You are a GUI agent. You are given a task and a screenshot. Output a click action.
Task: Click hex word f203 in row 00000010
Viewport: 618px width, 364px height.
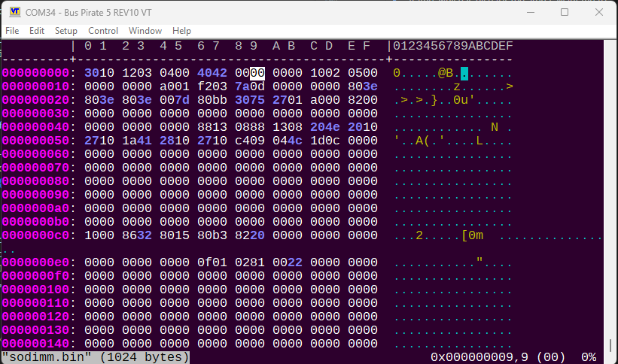pos(212,86)
